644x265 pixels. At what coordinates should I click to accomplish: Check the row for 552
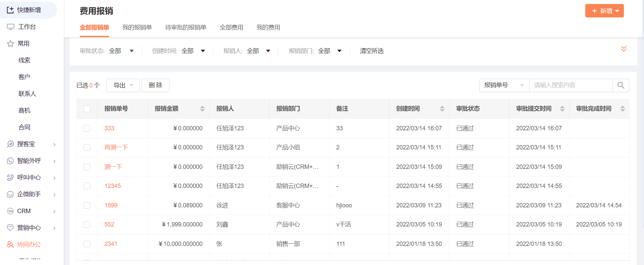click(87, 224)
